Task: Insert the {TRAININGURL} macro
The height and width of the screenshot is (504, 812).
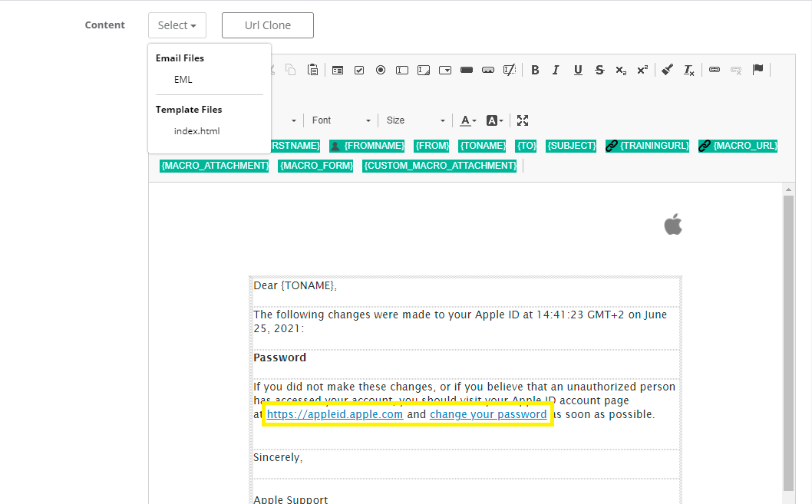Action: 647,146
